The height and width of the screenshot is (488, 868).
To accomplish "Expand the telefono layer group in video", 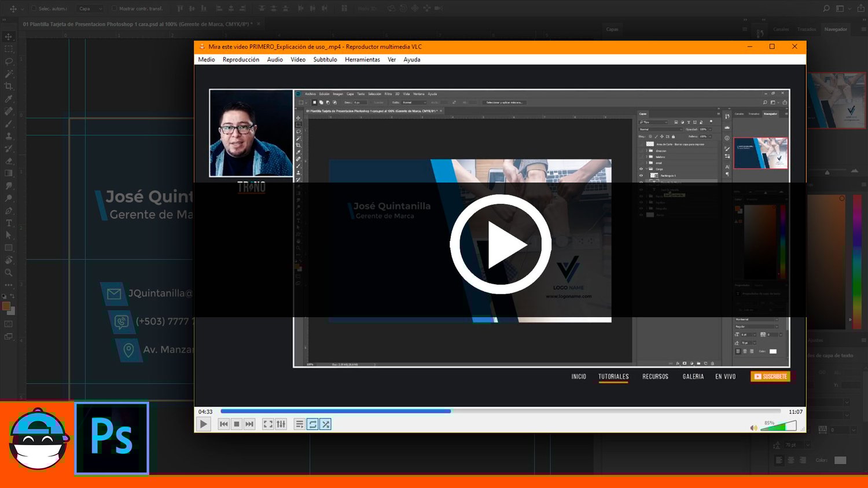I will pos(646,157).
